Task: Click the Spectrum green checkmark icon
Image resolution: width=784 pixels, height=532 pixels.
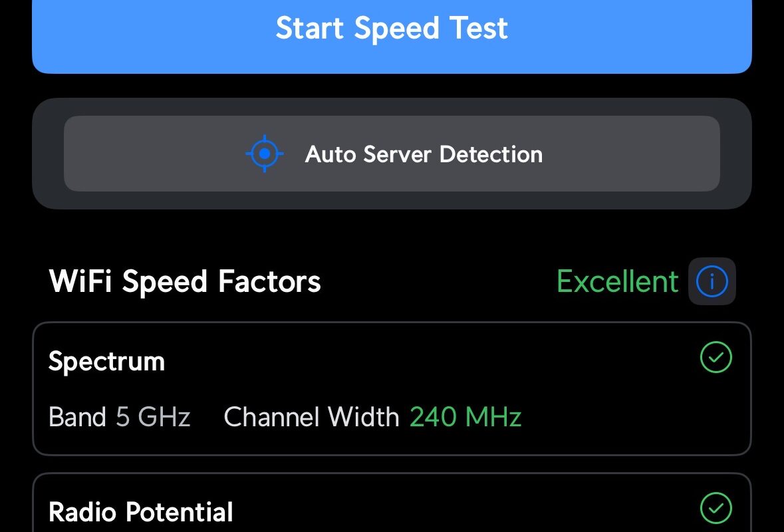Action: point(716,357)
